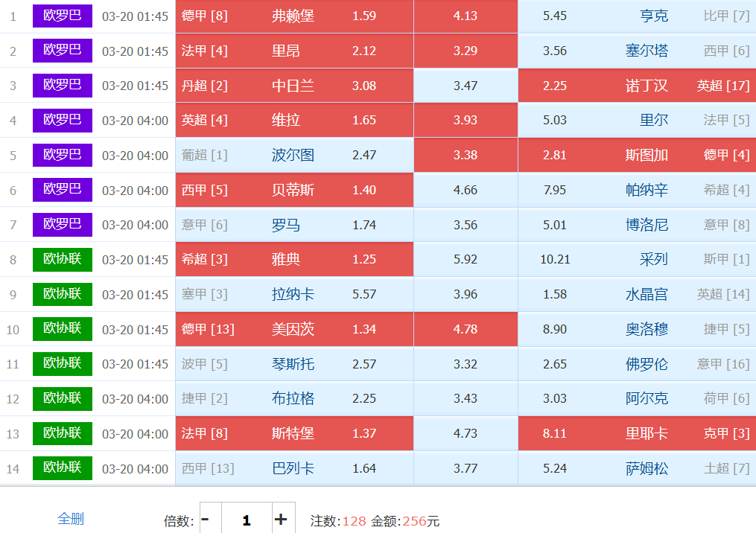
Task: Pick draw odds 5.92 for 雅典 match
Action: pyautogui.click(x=466, y=260)
